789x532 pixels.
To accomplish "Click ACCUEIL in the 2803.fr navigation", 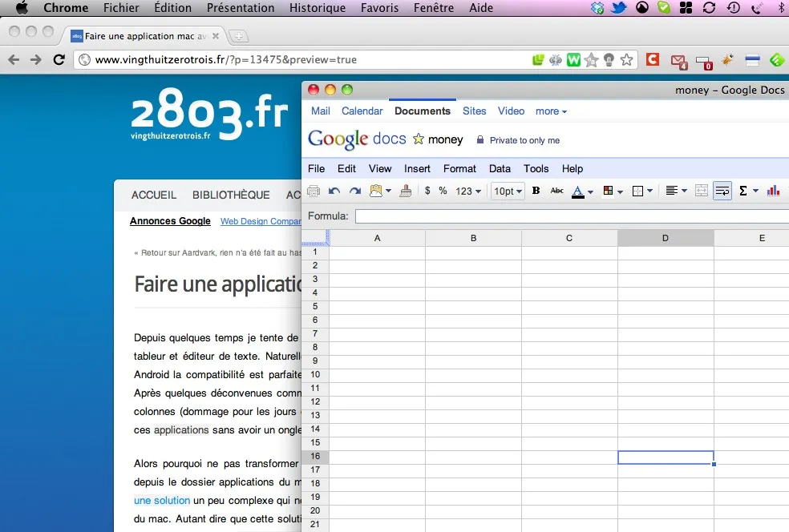I will (154, 195).
